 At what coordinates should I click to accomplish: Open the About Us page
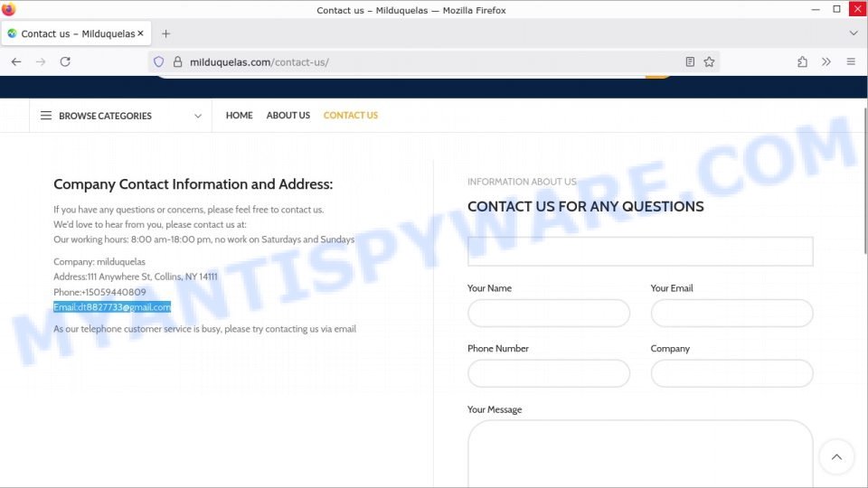288,116
